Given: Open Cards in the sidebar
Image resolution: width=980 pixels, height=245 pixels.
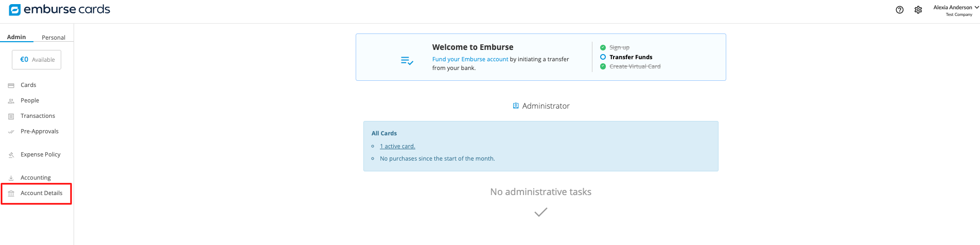Looking at the screenshot, I should 28,85.
